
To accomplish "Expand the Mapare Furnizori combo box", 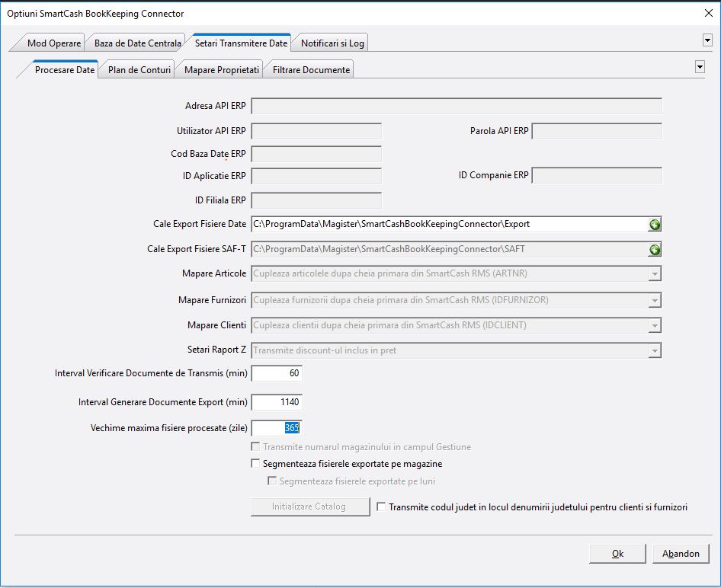I will pyautogui.click(x=655, y=300).
